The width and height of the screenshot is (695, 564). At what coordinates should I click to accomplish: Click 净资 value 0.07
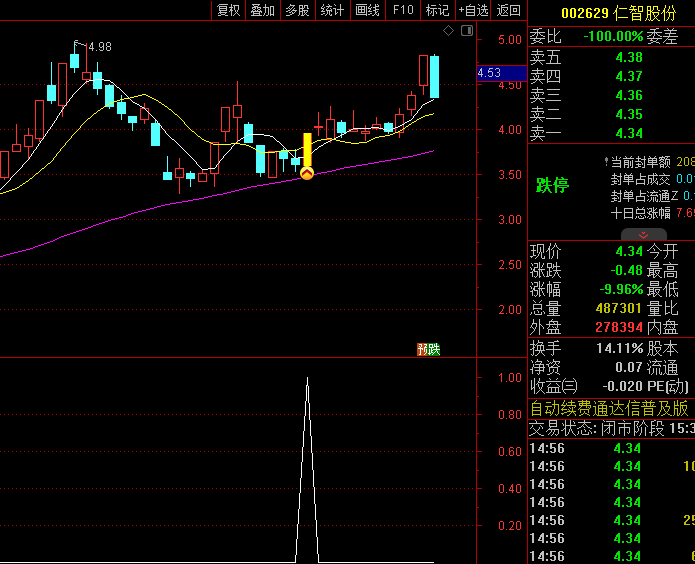[629, 367]
